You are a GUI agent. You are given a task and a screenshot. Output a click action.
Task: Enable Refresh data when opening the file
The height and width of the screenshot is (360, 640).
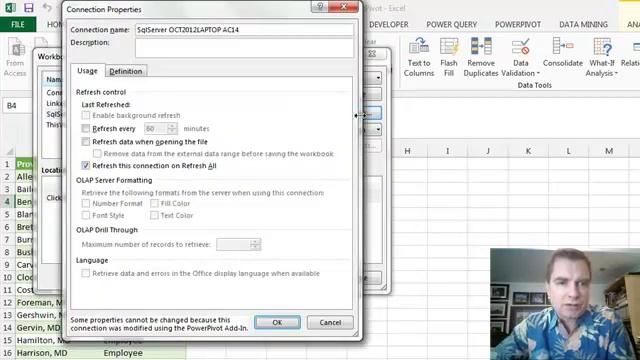point(85,142)
